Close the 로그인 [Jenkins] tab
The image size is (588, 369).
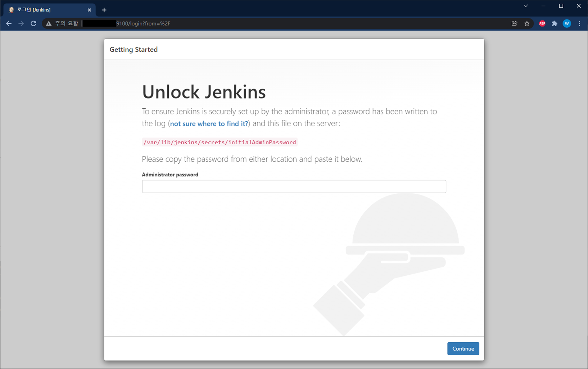pyautogui.click(x=90, y=10)
